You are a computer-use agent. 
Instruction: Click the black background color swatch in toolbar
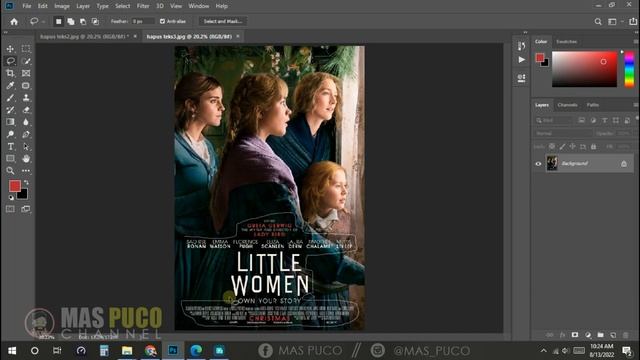[23, 195]
